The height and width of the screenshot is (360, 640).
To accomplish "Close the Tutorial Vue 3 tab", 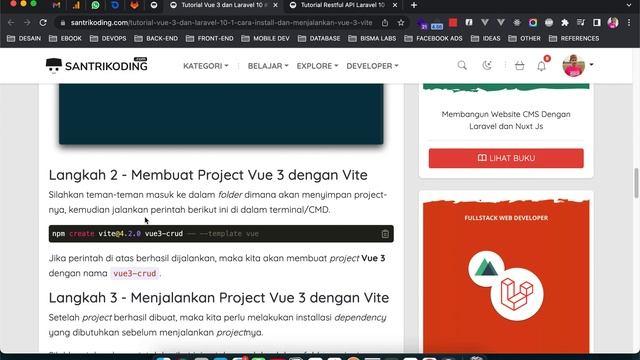I will (276, 5).
